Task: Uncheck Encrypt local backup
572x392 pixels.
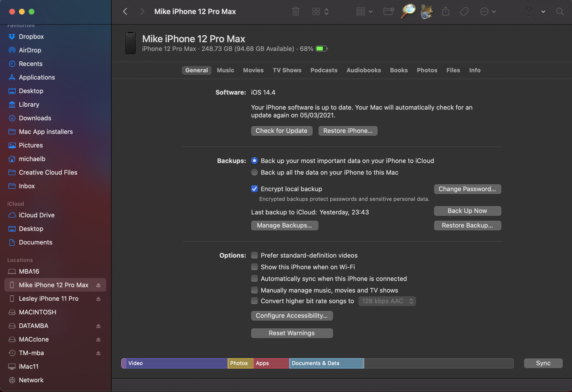Action: pos(254,189)
